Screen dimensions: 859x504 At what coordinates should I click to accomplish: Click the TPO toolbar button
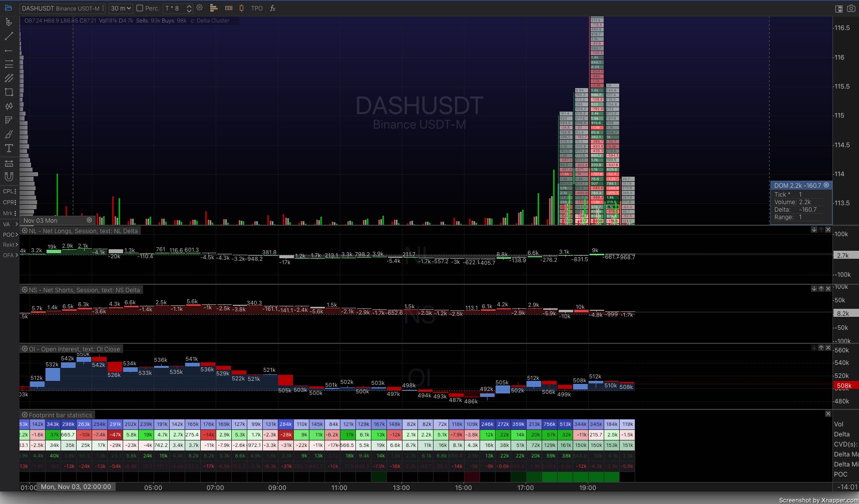coord(257,8)
